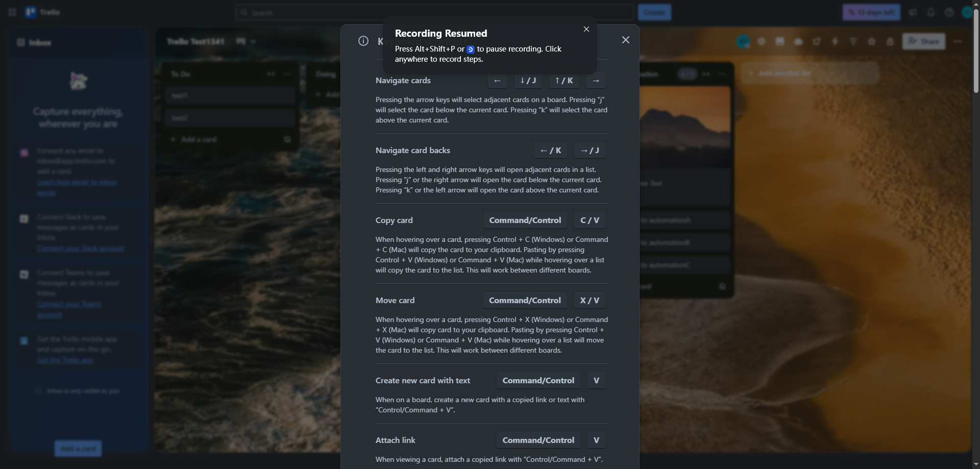Click the pause recording icon in notification text
Screen dimensions: 980x469
[x=471, y=50]
